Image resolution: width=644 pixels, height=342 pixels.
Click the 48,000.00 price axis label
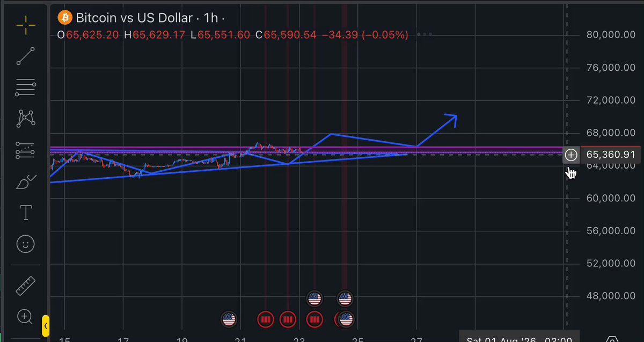(x=611, y=296)
